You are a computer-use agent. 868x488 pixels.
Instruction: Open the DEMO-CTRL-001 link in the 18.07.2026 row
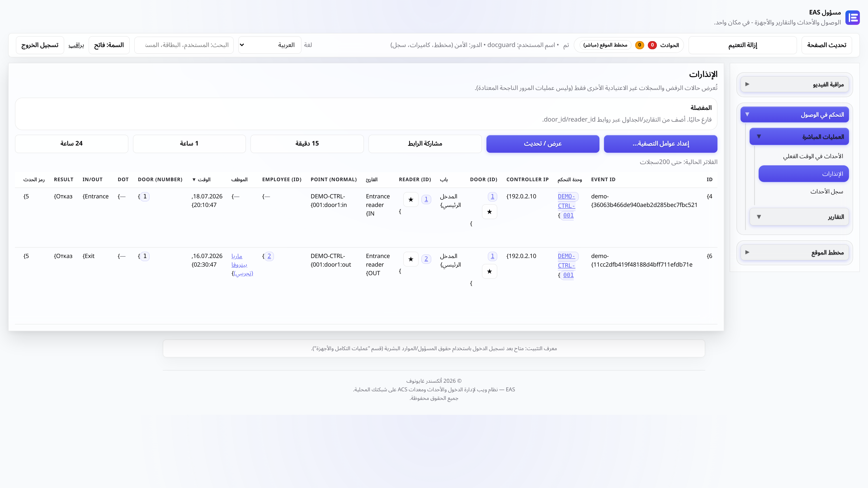pyautogui.click(x=567, y=206)
